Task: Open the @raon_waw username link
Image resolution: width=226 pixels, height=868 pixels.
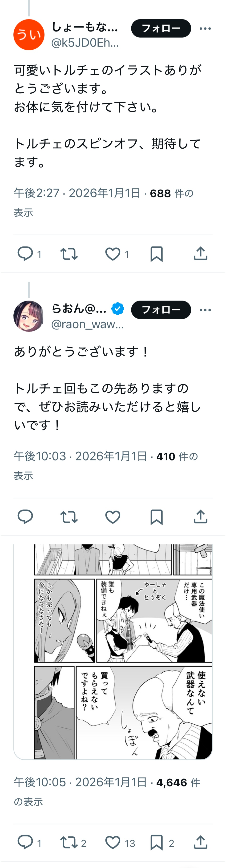Action: (87, 324)
